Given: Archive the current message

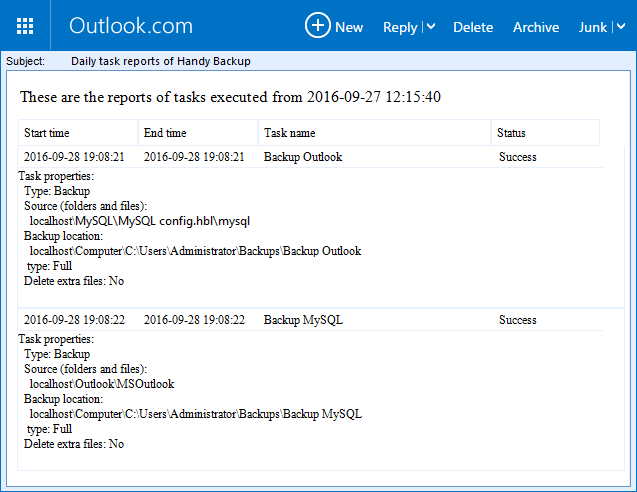Looking at the screenshot, I should [536, 27].
